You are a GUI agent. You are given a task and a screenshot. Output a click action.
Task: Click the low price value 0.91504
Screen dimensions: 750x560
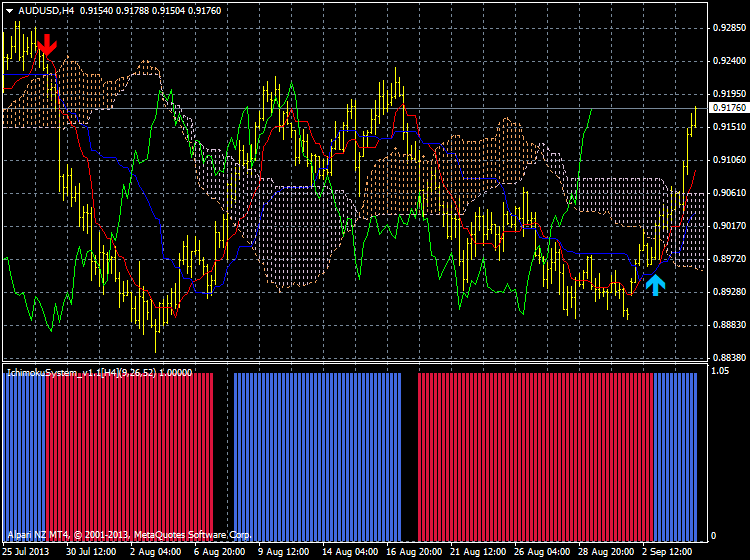[x=168, y=11]
